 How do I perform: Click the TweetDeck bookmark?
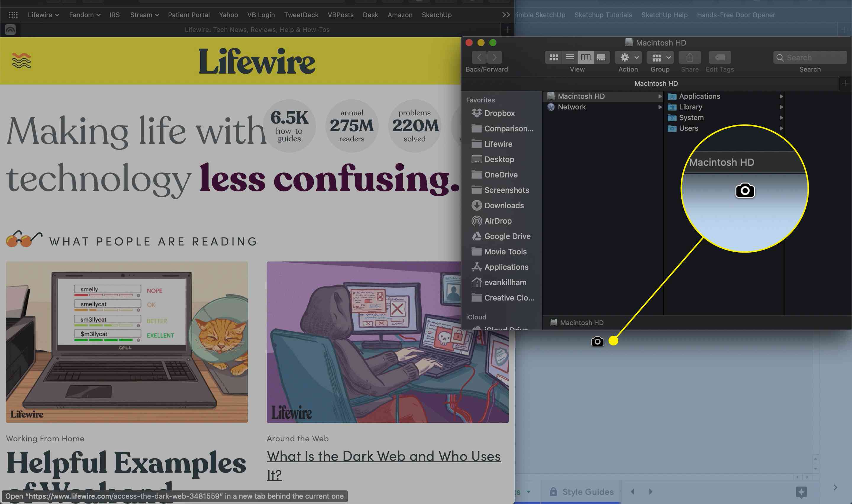(x=301, y=15)
